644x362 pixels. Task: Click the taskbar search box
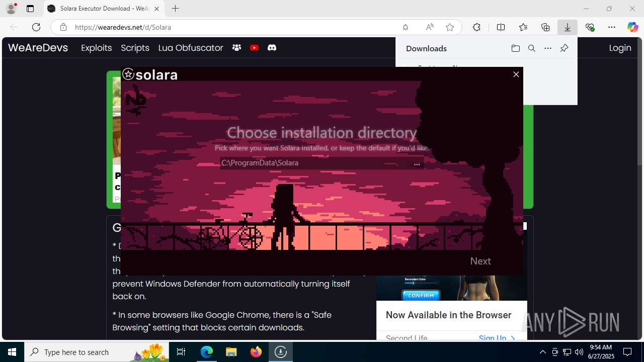point(97,352)
